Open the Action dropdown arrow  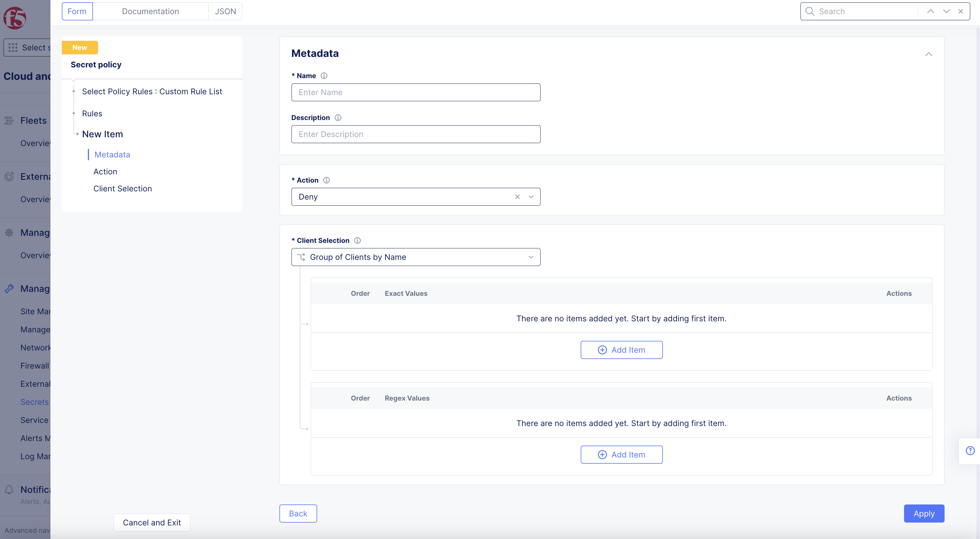531,197
